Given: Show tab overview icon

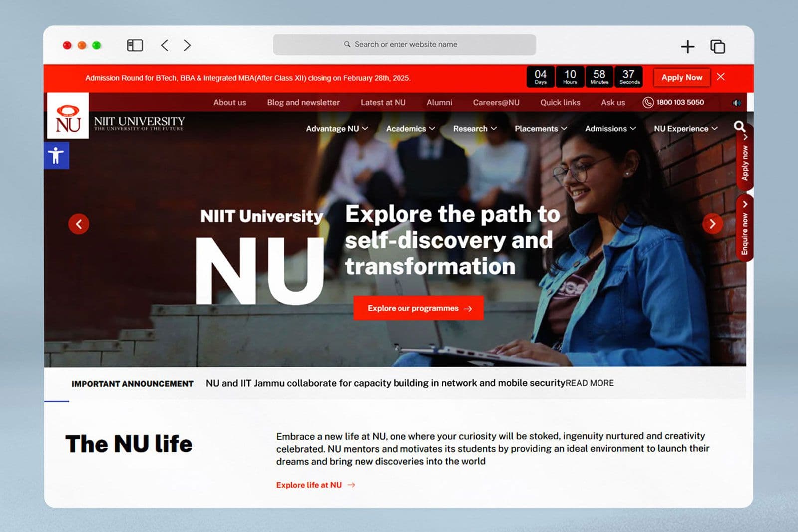Looking at the screenshot, I should [x=717, y=46].
